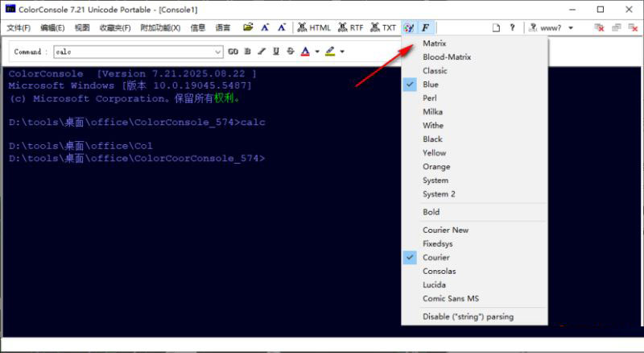Click the ColorConsole app icon in title bar
Screen dimensions: 644x353
[10, 9]
